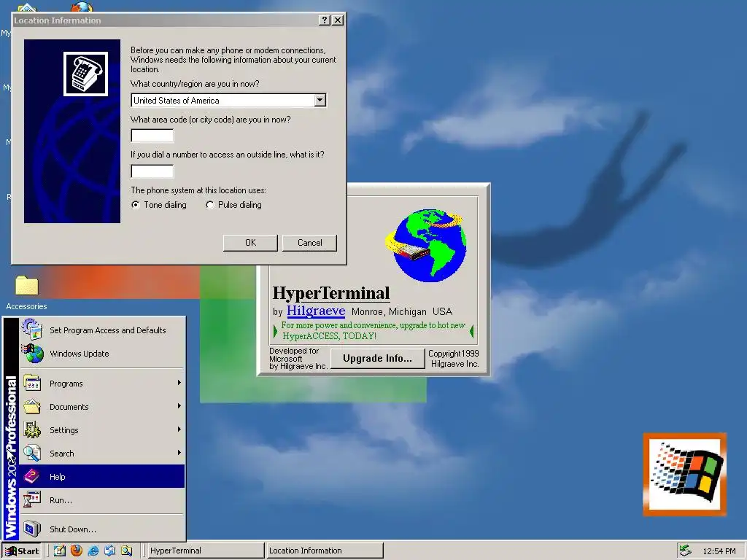Click the network tray icon beside the clock

point(685,551)
